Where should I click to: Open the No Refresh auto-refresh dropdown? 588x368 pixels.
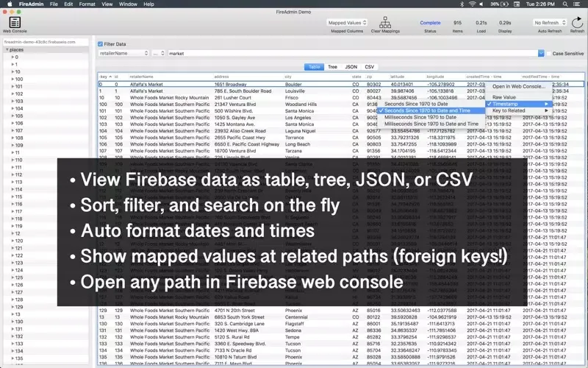tap(548, 23)
